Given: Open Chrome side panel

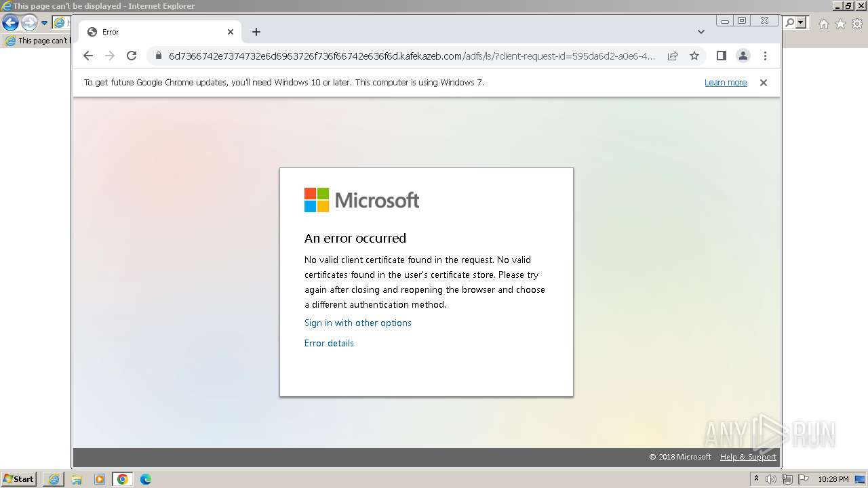Looking at the screenshot, I should click(722, 56).
